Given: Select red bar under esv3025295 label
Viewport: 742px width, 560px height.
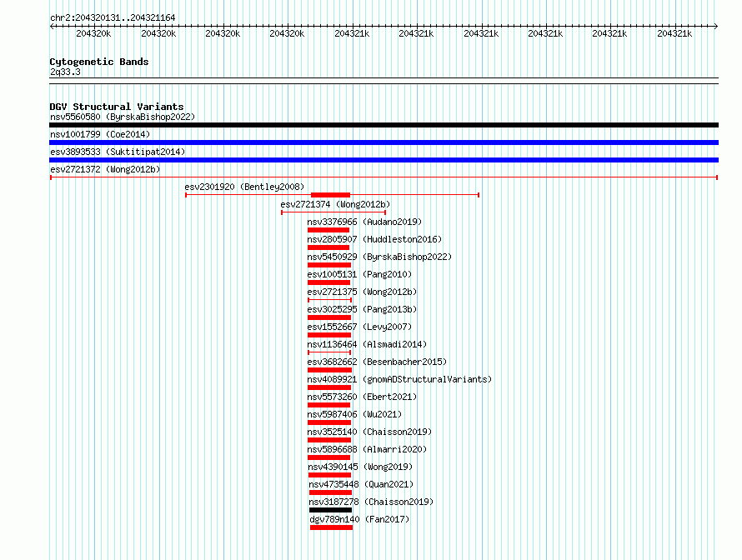Looking at the screenshot, I should [328, 317].
